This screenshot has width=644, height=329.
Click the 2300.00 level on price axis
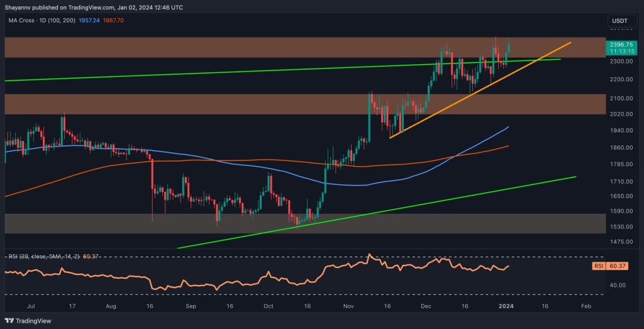pos(619,62)
